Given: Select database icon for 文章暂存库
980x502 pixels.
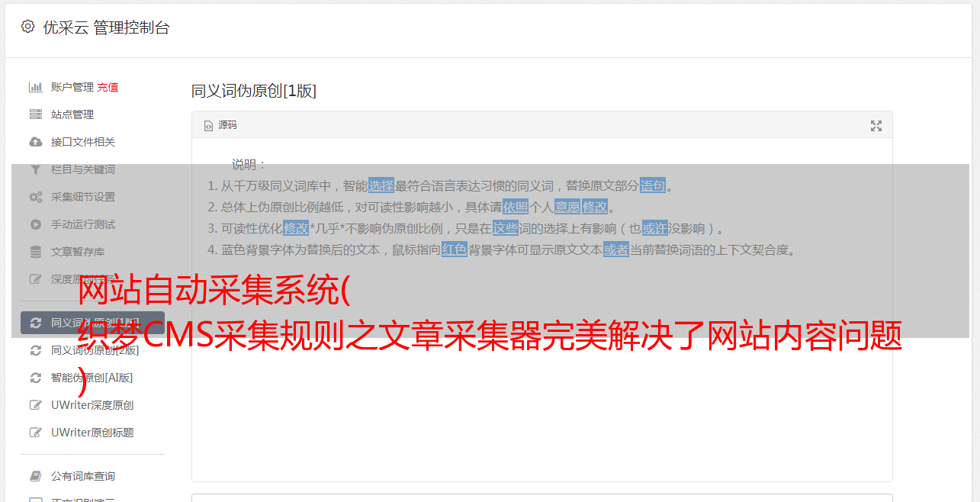Looking at the screenshot, I should tap(35, 252).
